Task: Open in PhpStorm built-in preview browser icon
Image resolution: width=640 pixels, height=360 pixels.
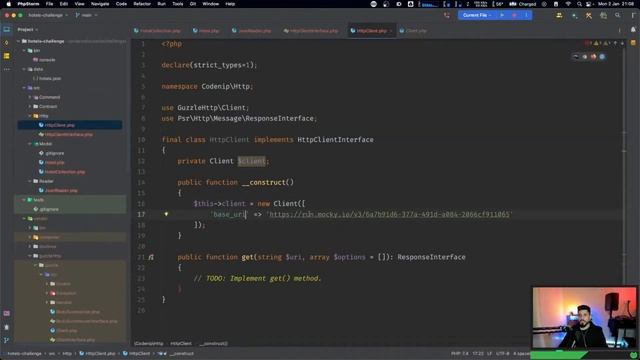Action: point(576,57)
